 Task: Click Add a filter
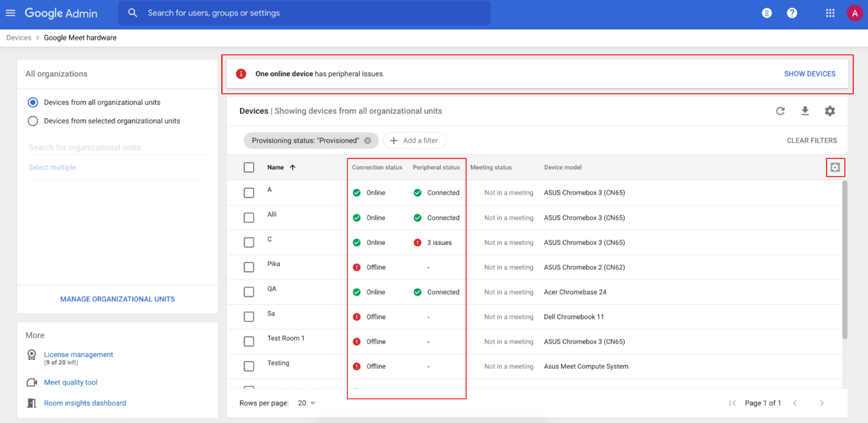click(x=414, y=140)
